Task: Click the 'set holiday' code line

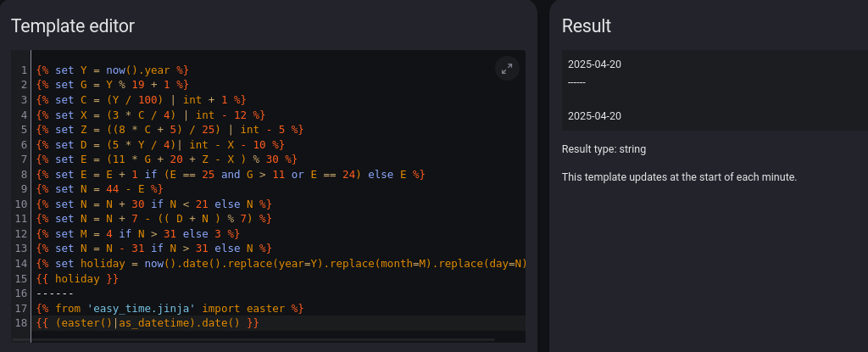Action: point(280,263)
